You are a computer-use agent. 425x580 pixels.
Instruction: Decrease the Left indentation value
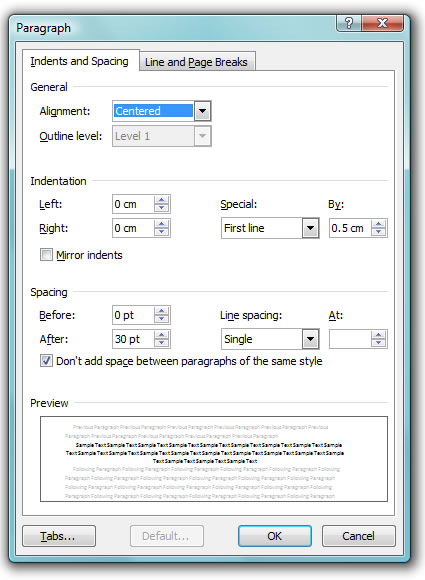click(162, 208)
